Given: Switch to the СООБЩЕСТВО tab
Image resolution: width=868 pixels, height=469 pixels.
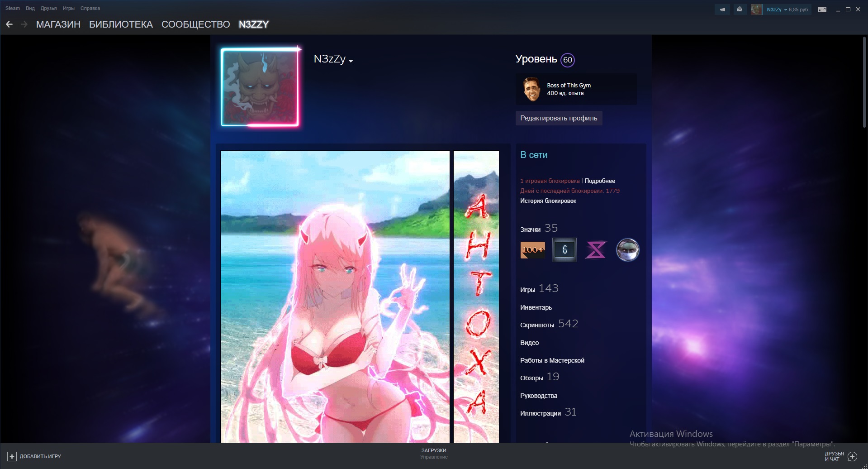Looking at the screenshot, I should pos(196,24).
